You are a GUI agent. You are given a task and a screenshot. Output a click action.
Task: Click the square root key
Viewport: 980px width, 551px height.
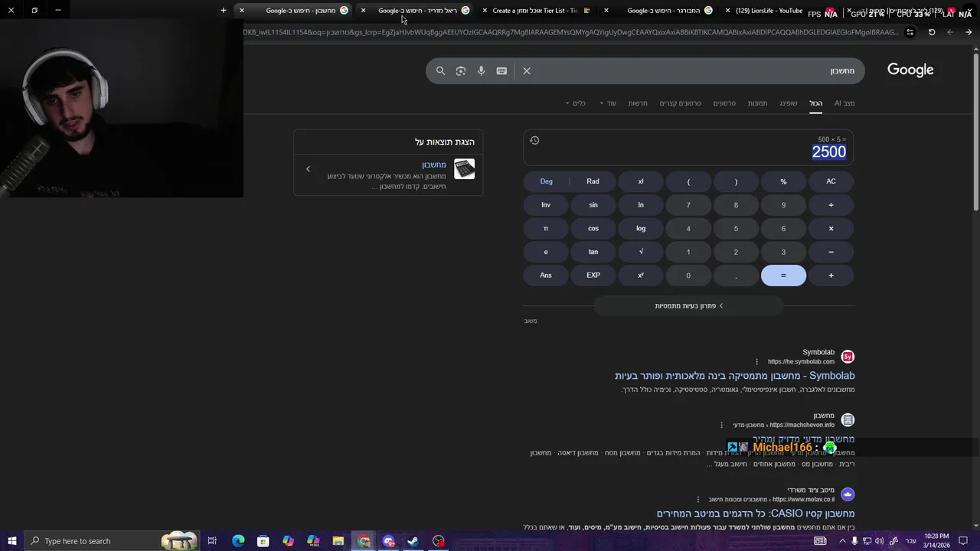641,252
